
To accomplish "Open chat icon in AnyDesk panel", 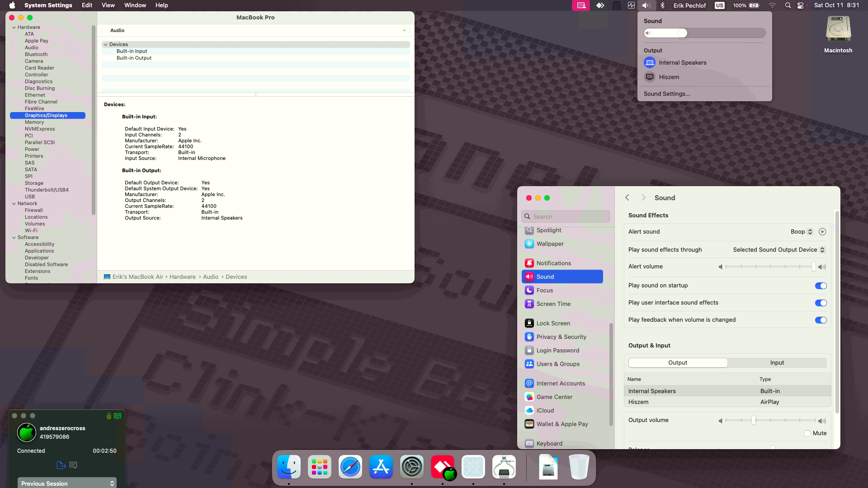I will point(73,465).
